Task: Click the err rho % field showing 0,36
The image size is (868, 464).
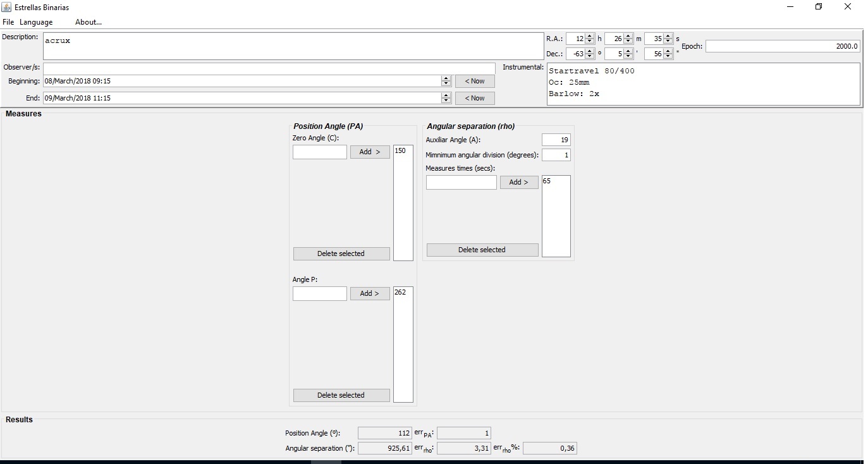Action: point(550,448)
